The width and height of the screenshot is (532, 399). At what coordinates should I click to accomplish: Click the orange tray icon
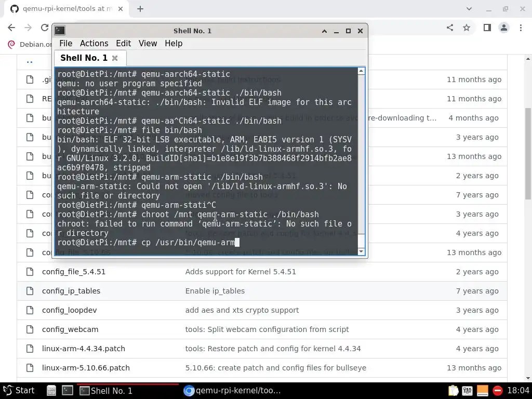(x=483, y=391)
